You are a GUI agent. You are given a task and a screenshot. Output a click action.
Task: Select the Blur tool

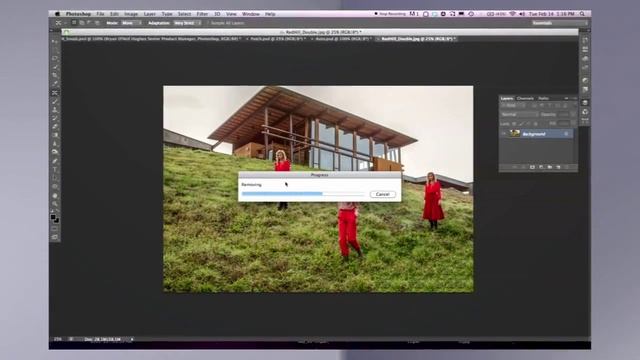(55, 144)
